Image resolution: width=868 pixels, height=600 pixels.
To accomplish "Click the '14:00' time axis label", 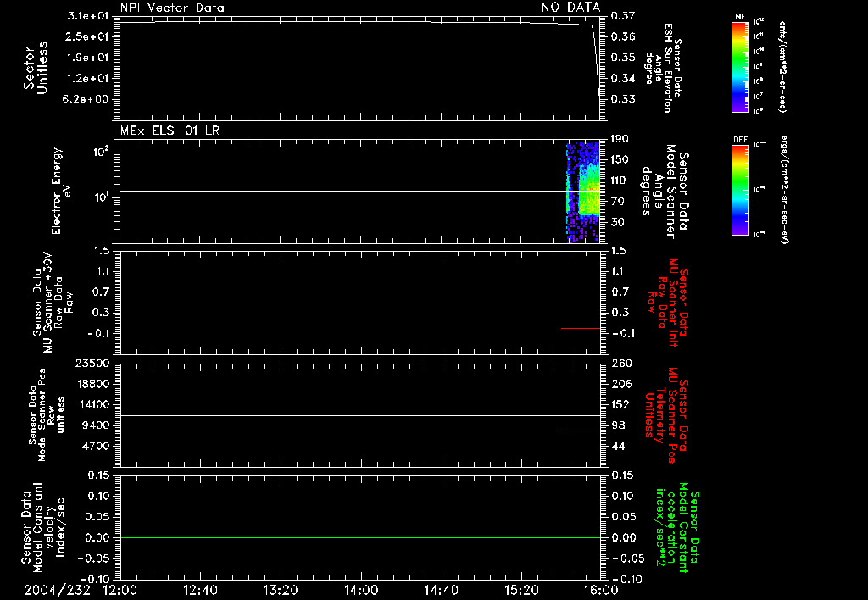I will [x=361, y=590].
